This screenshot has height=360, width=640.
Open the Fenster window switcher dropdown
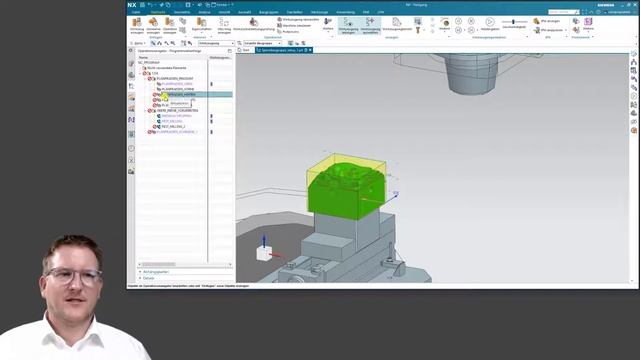point(222,5)
